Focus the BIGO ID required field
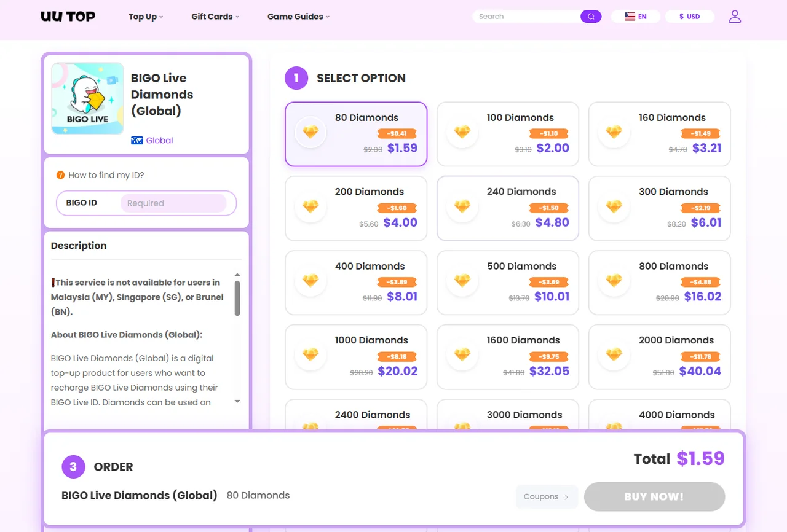The height and width of the screenshot is (532, 787). pyautogui.click(x=173, y=203)
